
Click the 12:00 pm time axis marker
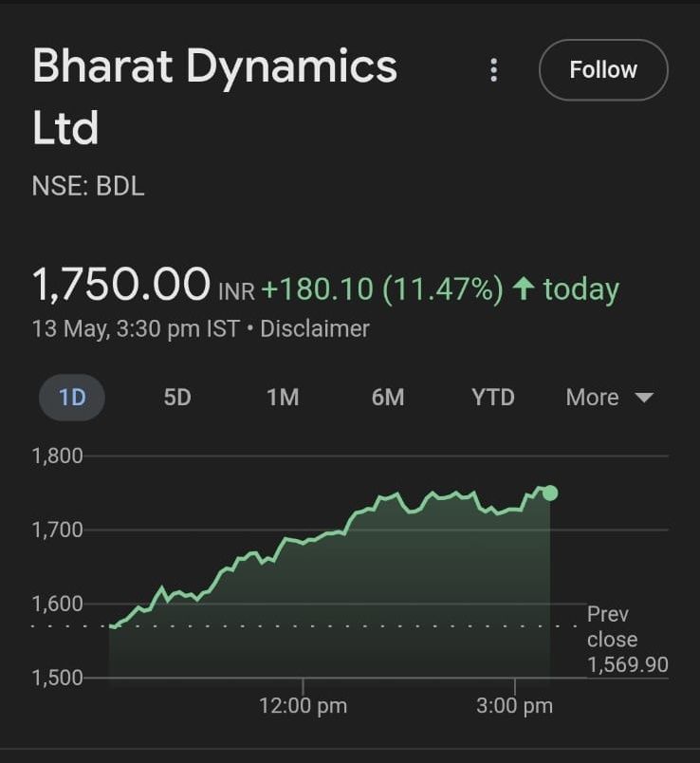(304, 705)
